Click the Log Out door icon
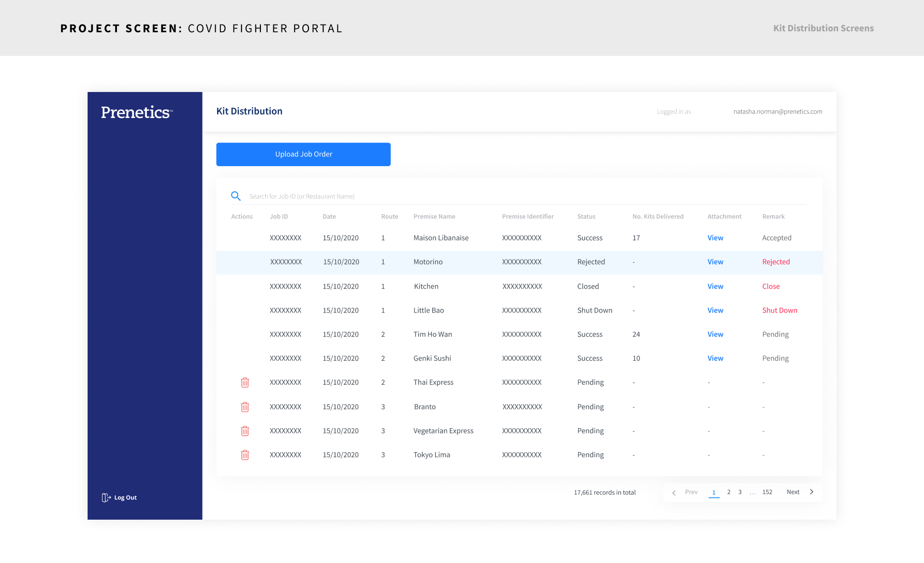 [106, 498]
